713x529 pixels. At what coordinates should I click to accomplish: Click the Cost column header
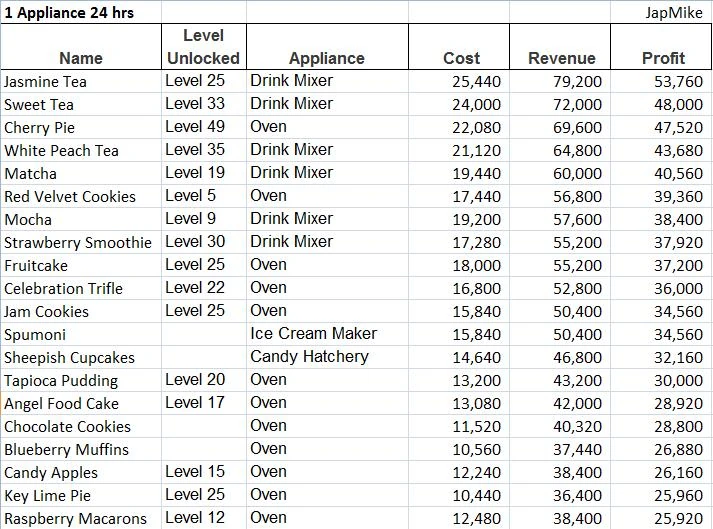(x=459, y=47)
